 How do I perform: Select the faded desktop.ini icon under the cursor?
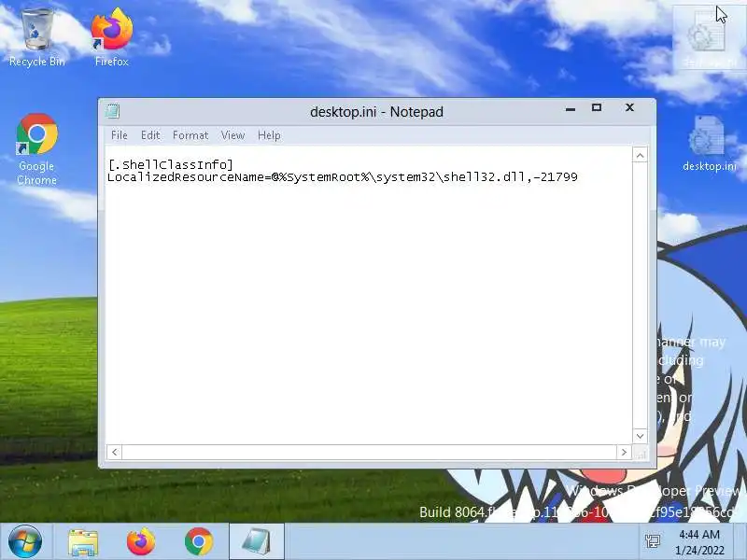(709, 38)
